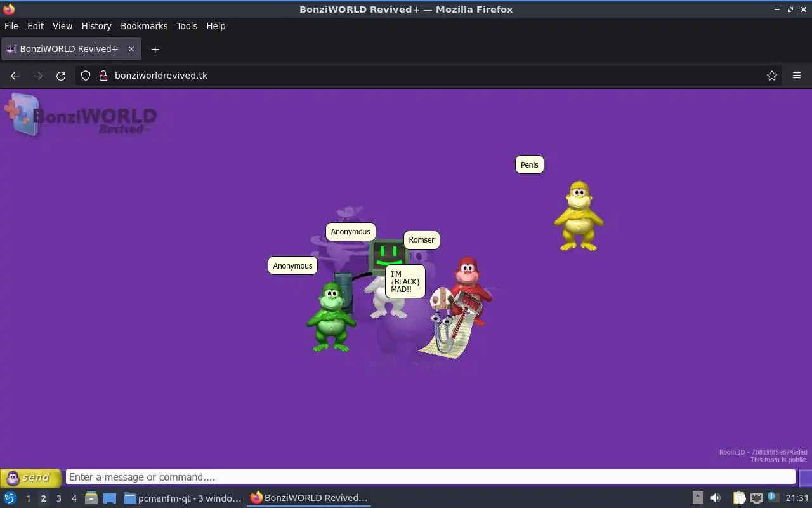Click the show desktop panel icon
The height and width of the screenshot is (508, 812).
[110, 498]
